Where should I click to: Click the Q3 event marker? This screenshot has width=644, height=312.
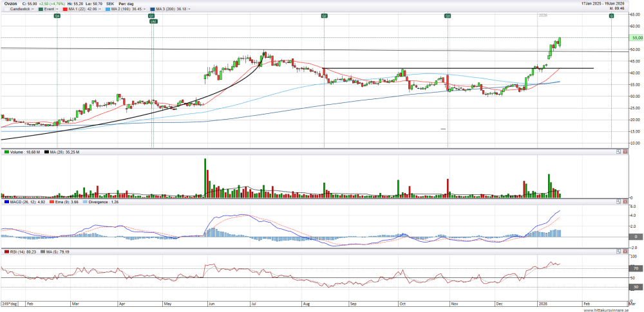[x=448, y=15]
